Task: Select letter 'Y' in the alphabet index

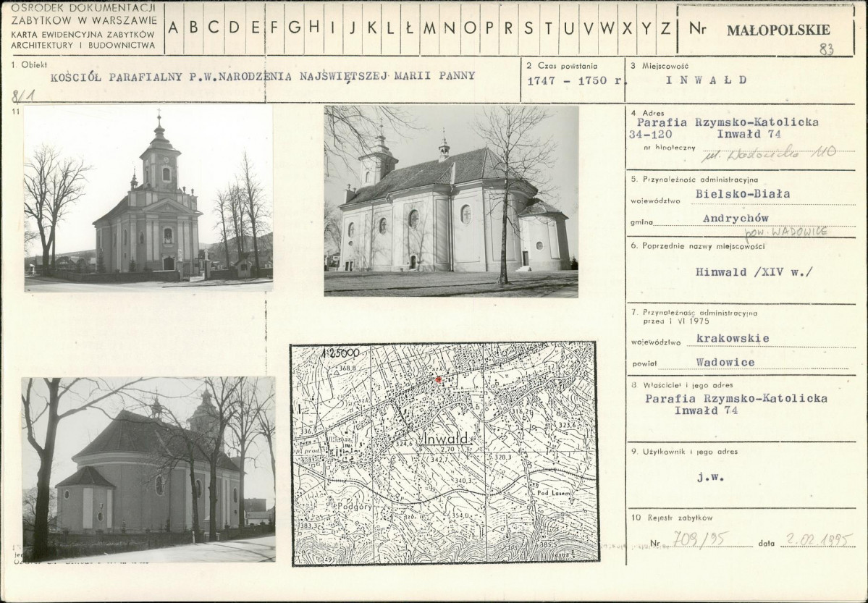Action: point(646,27)
